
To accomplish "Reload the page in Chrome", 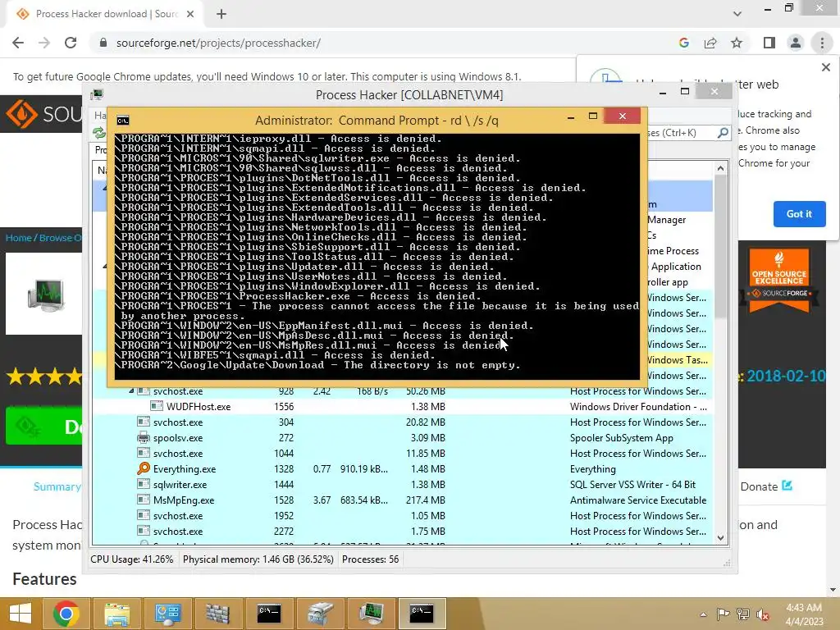I will click(x=71, y=43).
